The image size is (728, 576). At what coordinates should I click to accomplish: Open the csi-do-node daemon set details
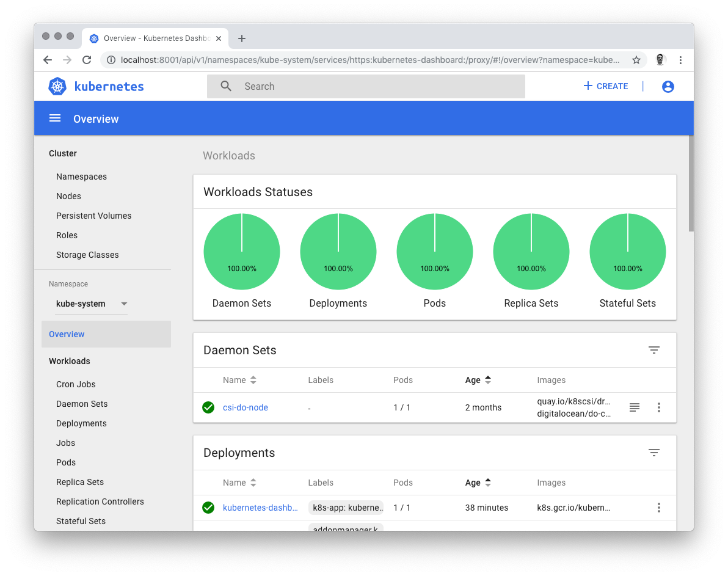[245, 407]
